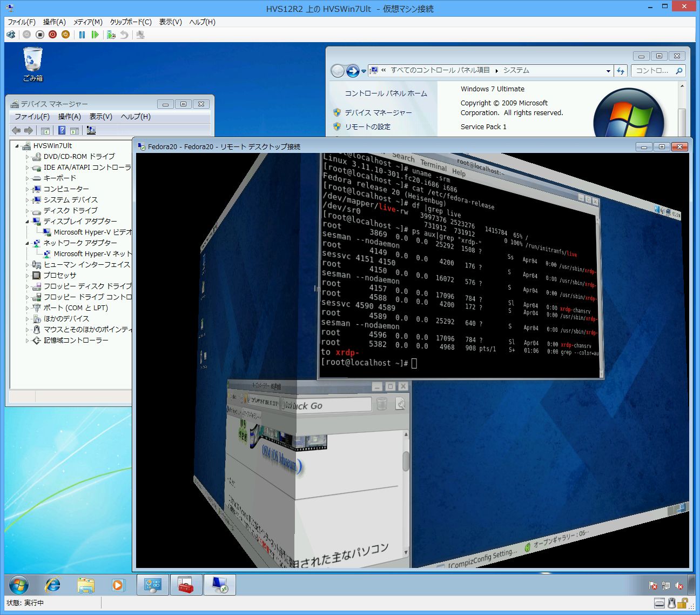
Task: Collapse ネットワーク アダプター node
Action: coord(27,243)
